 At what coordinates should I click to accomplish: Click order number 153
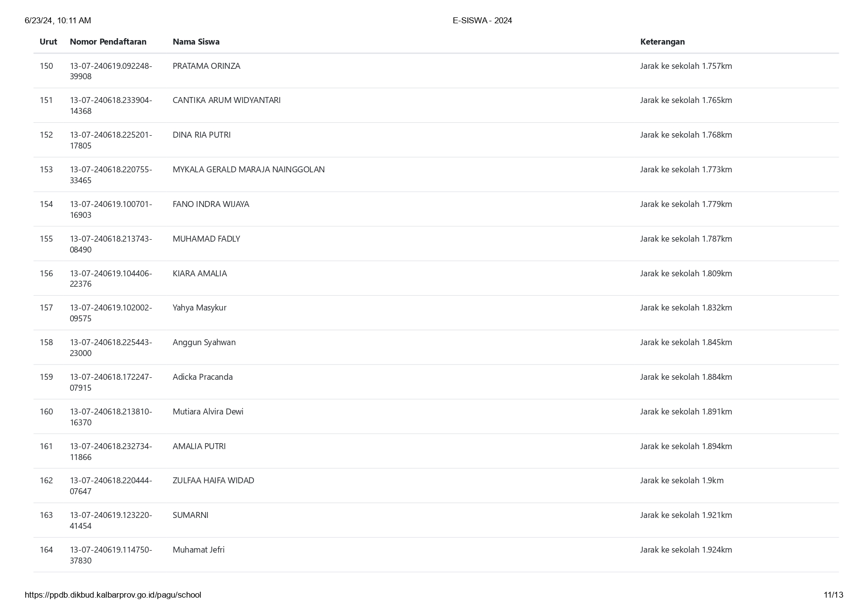click(46, 169)
